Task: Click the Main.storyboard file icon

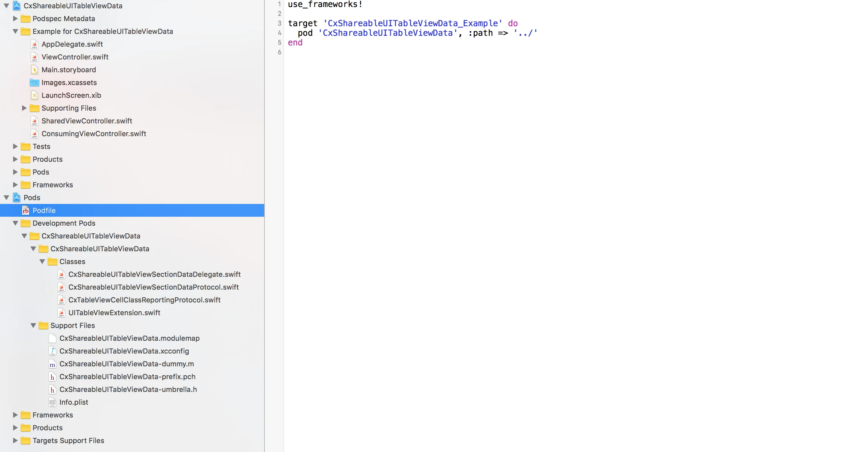Action: pyautogui.click(x=34, y=70)
